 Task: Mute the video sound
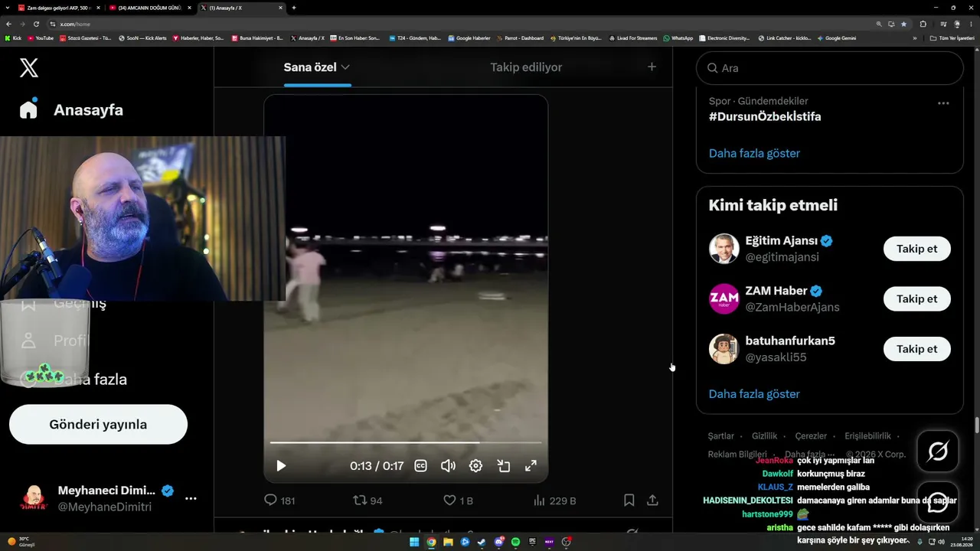(448, 465)
